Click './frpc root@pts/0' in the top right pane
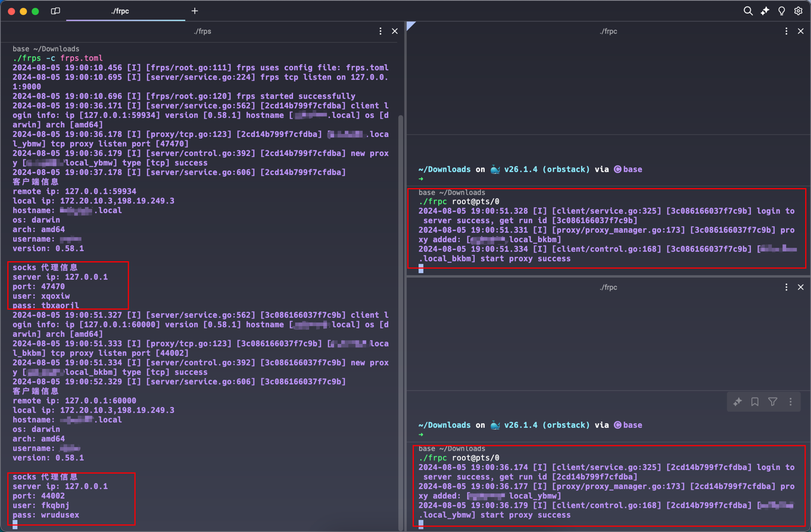The width and height of the screenshot is (811, 532). tap(459, 201)
